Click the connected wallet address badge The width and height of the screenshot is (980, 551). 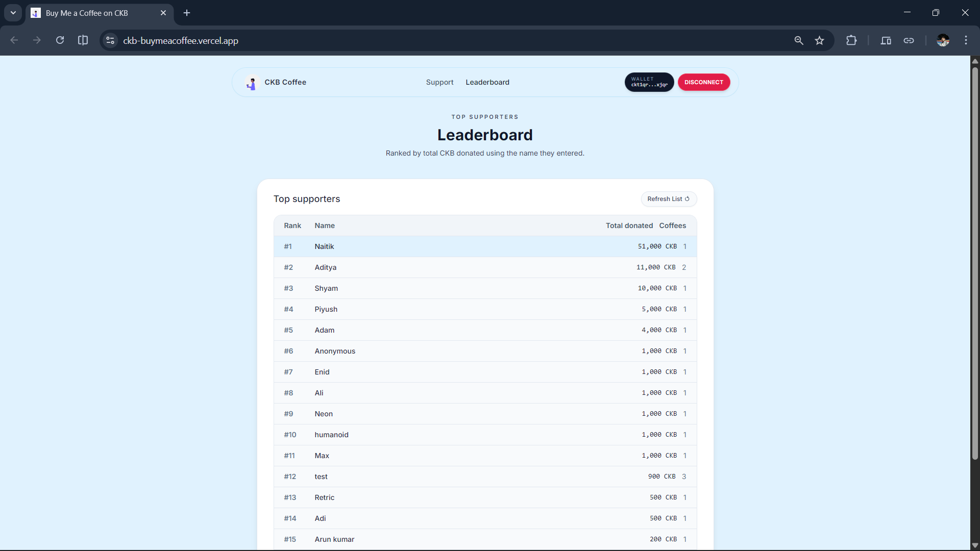click(x=649, y=82)
